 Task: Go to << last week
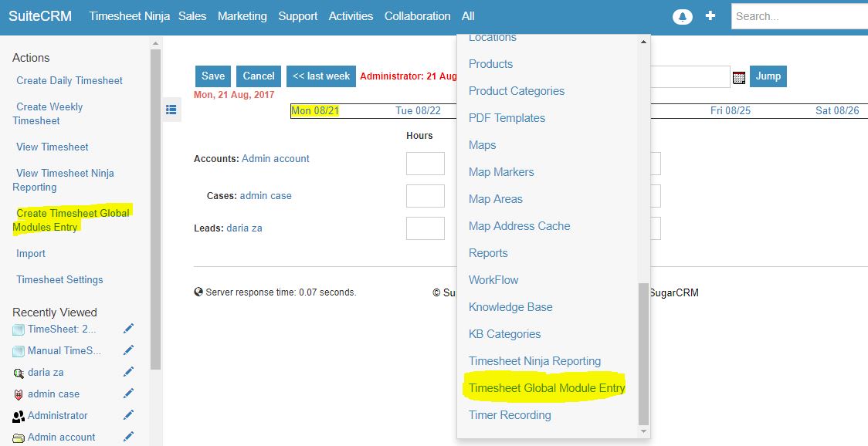pos(321,76)
